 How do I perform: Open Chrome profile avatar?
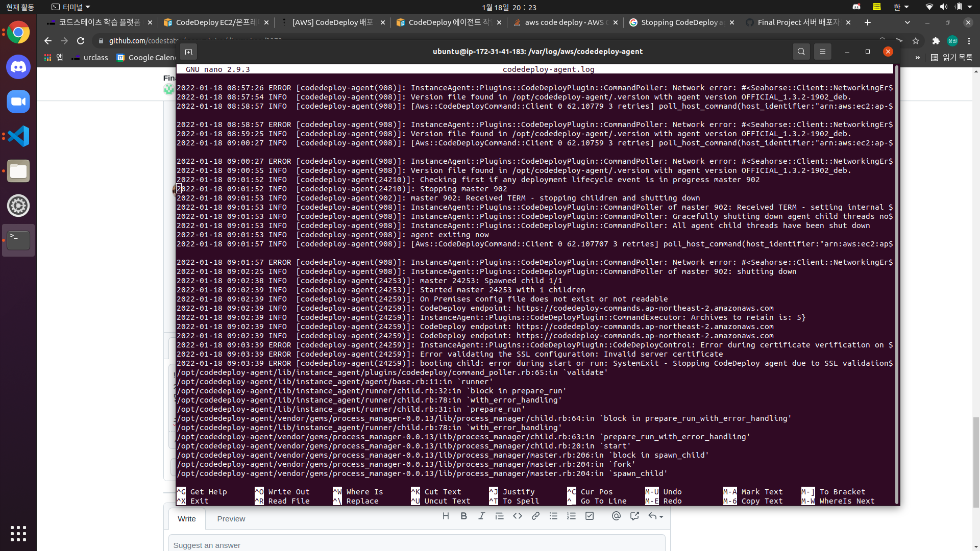pos(952,41)
